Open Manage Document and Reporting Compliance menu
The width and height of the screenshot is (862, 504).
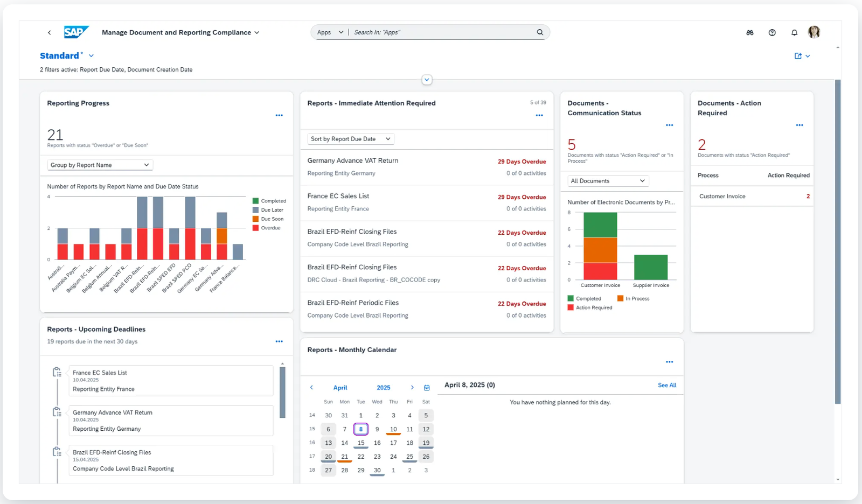tap(180, 33)
